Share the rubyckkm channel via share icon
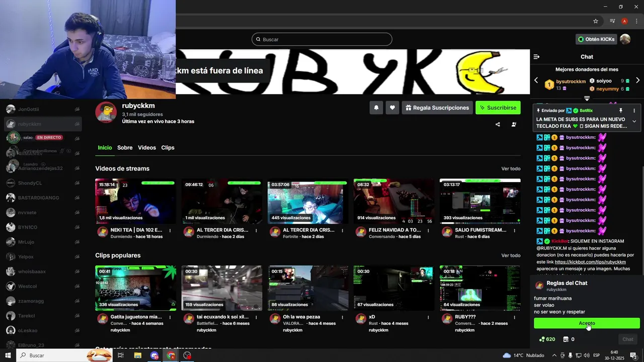The height and width of the screenshot is (362, 644). (x=498, y=124)
